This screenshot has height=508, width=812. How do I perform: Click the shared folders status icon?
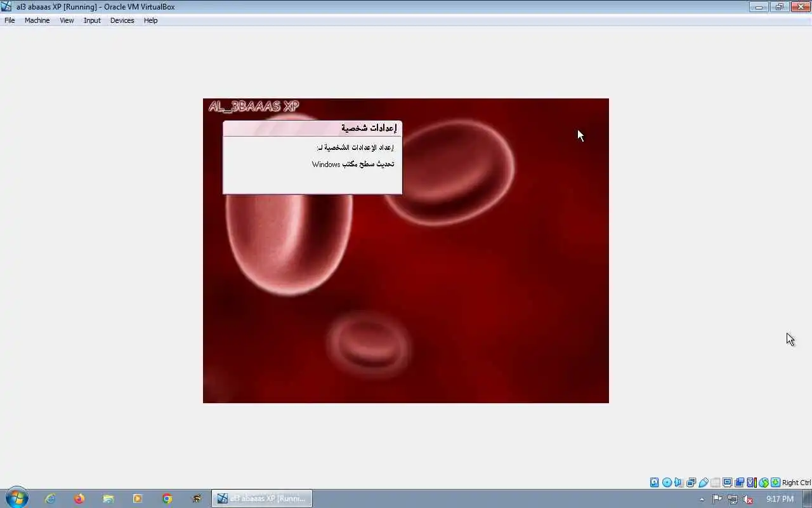click(715, 483)
